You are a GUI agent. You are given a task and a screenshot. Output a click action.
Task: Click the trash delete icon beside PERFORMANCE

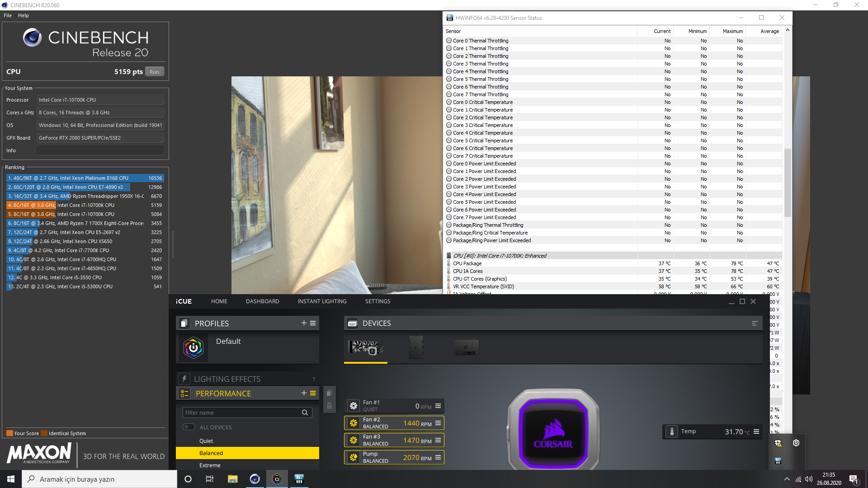[329, 406]
